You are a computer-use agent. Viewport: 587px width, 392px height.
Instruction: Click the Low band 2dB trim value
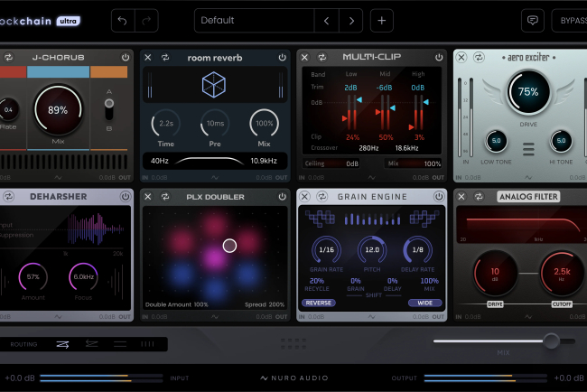(x=350, y=88)
